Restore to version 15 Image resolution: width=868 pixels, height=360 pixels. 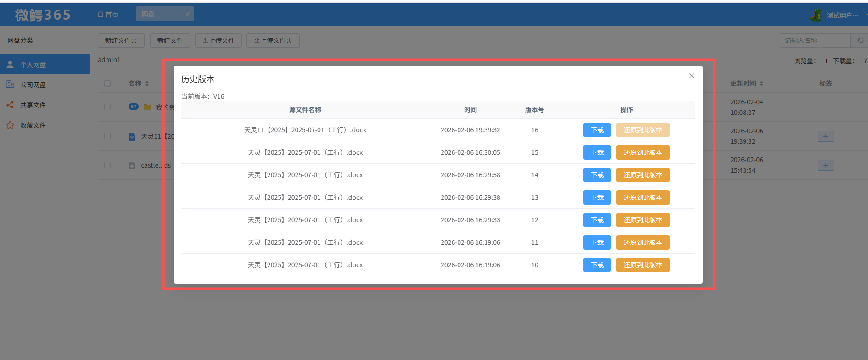tap(643, 152)
